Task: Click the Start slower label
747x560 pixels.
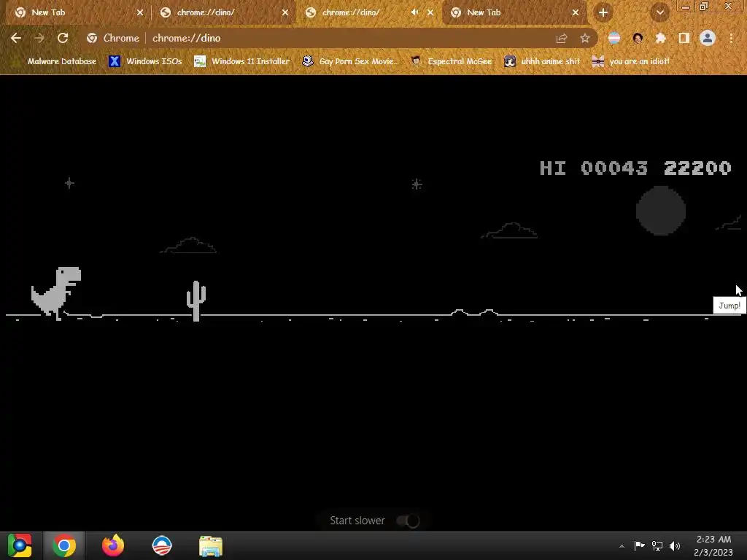Action: [357, 521]
